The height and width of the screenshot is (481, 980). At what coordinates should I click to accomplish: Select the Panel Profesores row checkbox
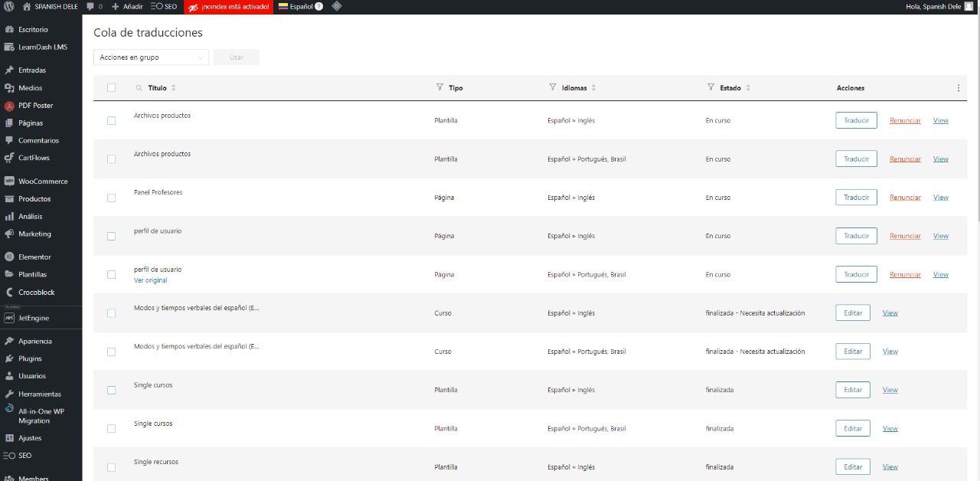pos(111,198)
